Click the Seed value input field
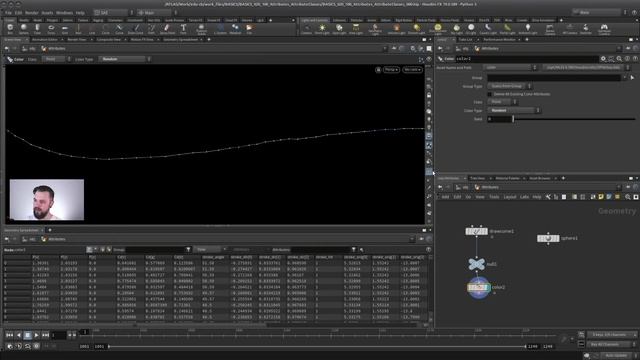The width and height of the screenshot is (640, 360). [499, 119]
